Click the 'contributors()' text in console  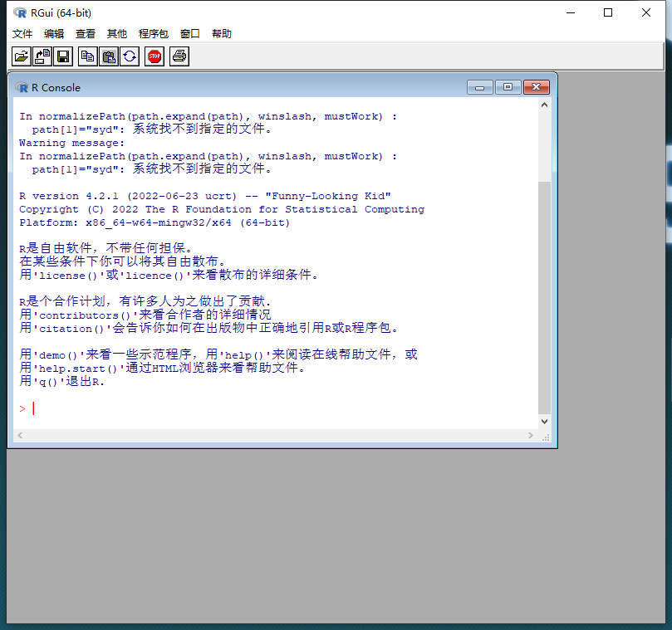click(85, 315)
